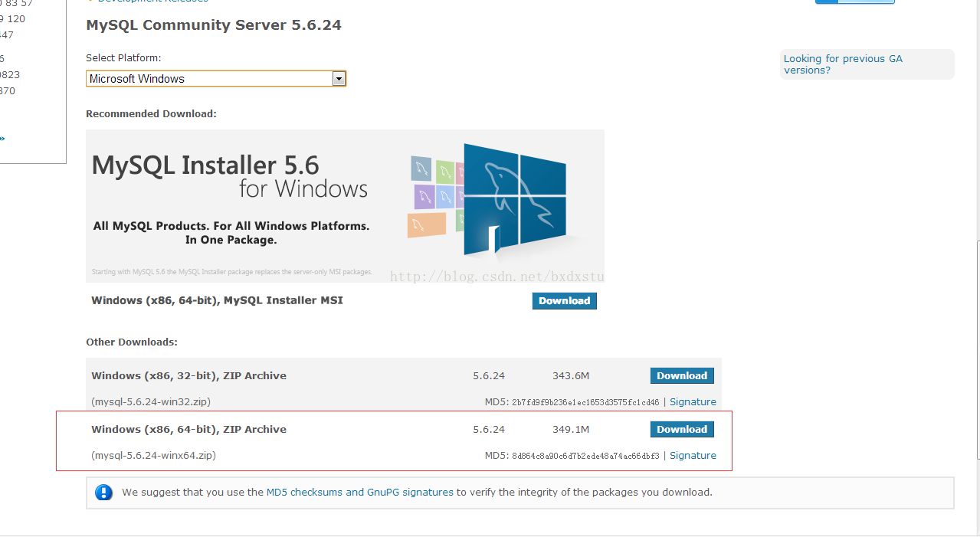Select the 'Other Downloads:' label
Screen dimensions: 980x537
click(132, 342)
